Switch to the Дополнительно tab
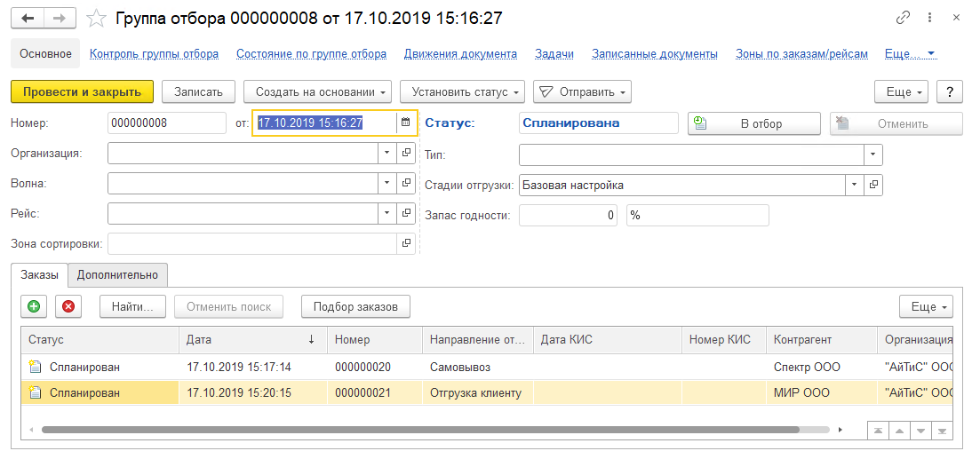Viewport: 980px width, 459px height. coord(117,274)
